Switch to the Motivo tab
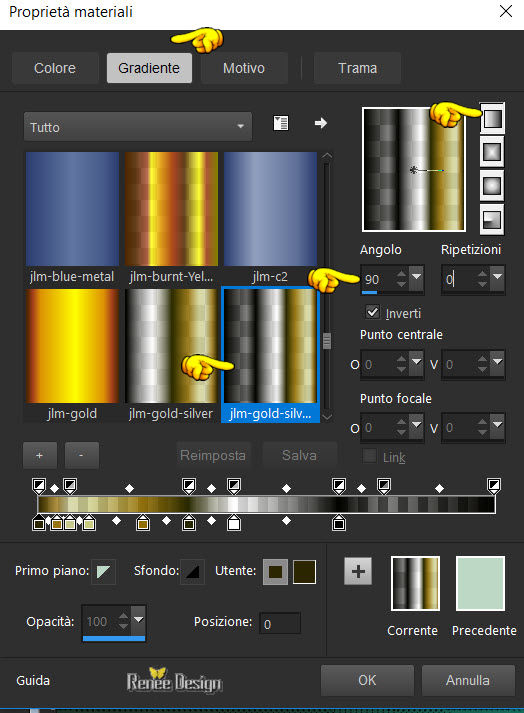Viewport: 524px width, 713px height. coord(244,68)
